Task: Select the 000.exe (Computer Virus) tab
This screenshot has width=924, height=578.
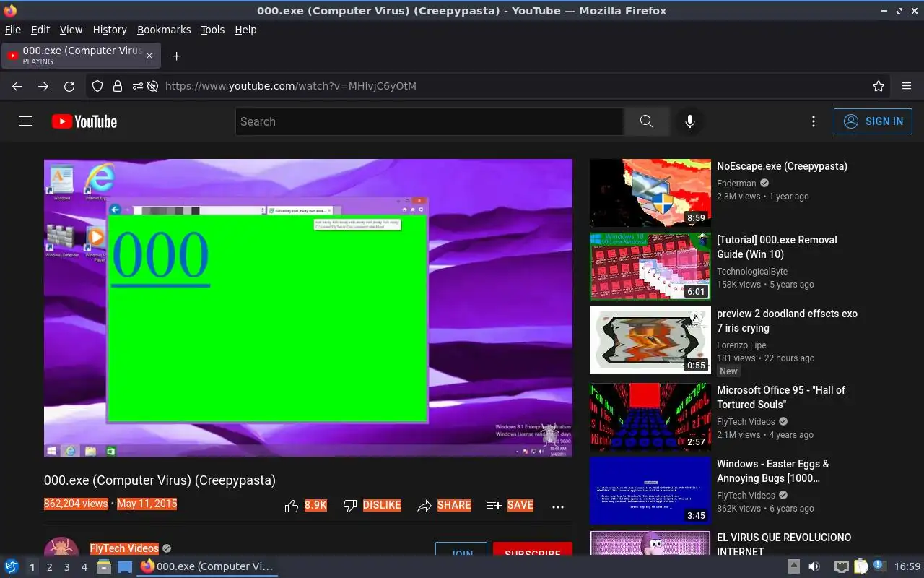Action: click(82, 56)
